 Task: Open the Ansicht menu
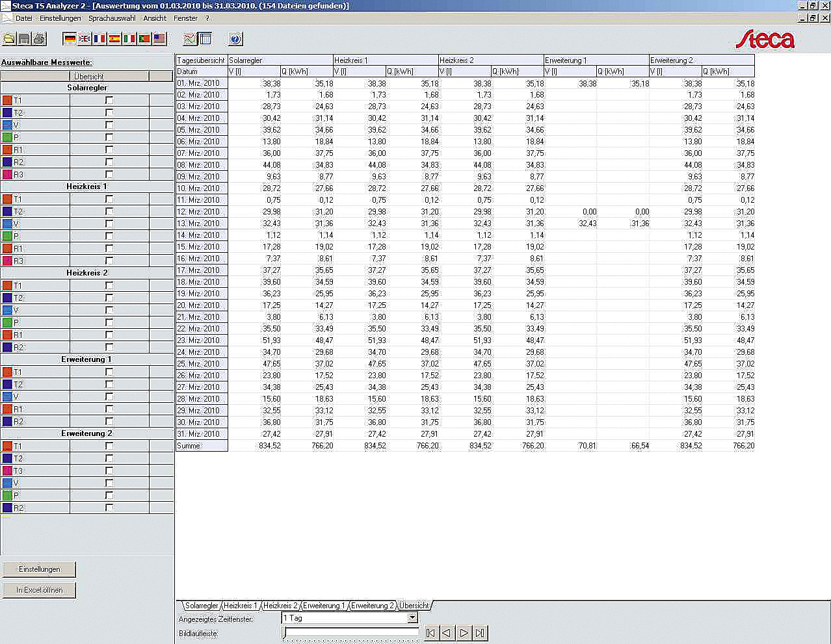(x=155, y=18)
